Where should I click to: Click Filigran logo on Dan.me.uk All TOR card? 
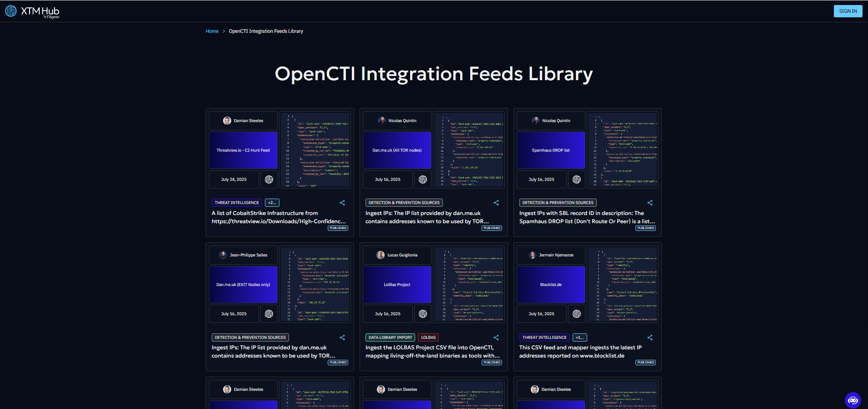(423, 179)
